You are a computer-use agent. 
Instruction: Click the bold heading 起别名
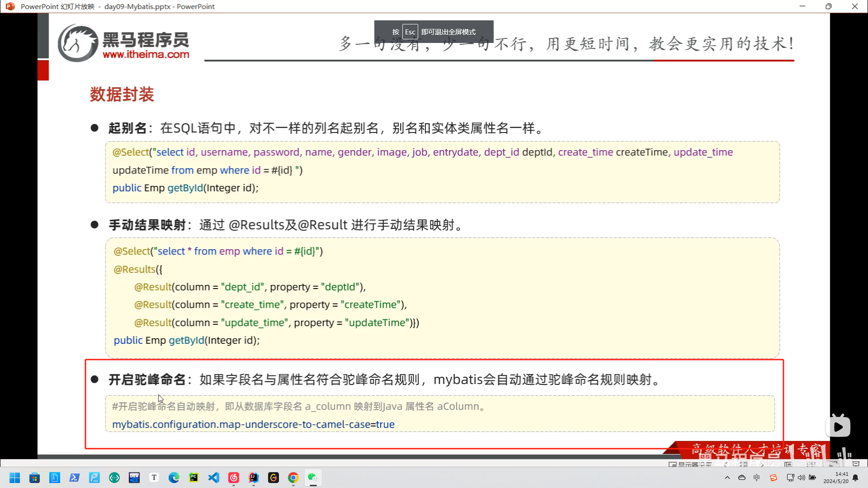click(x=127, y=128)
